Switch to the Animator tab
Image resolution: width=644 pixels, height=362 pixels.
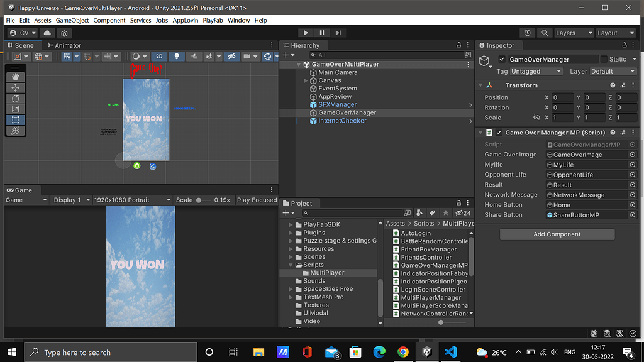click(64, 45)
